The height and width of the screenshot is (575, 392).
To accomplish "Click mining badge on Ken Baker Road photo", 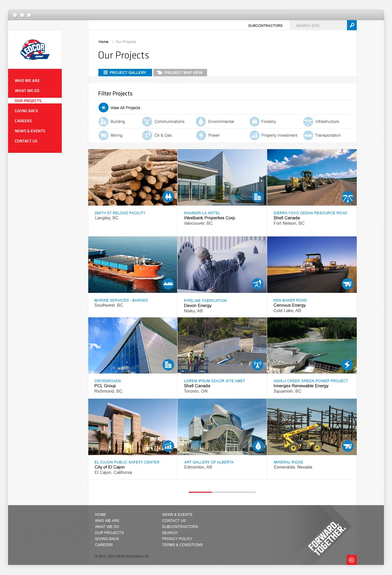I will tap(347, 284).
